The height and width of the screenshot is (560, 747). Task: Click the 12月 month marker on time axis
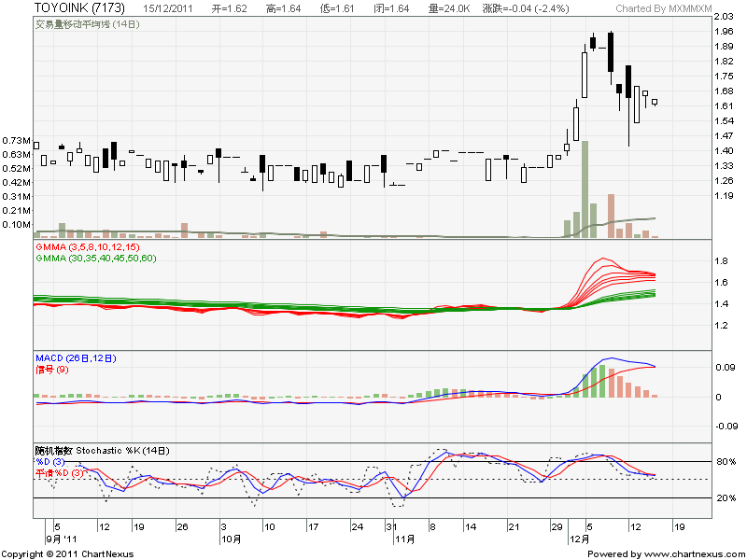click(580, 539)
